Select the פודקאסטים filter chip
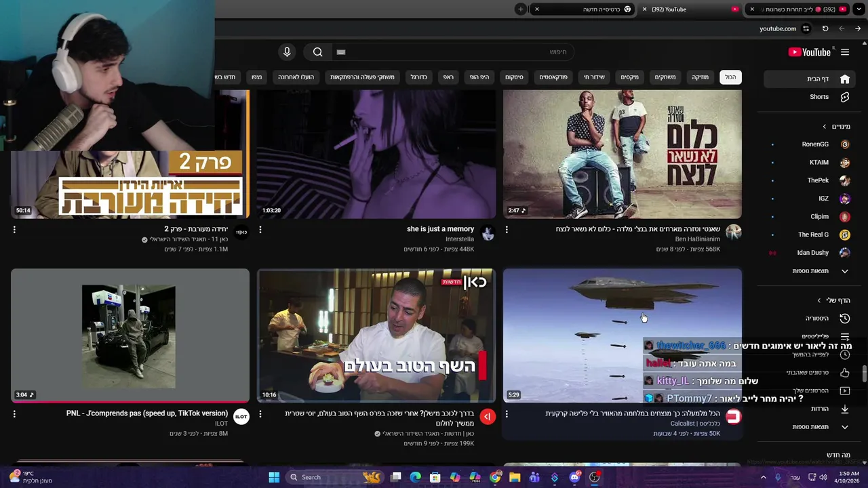This screenshot has width=868, height=488. pos(553,77)
